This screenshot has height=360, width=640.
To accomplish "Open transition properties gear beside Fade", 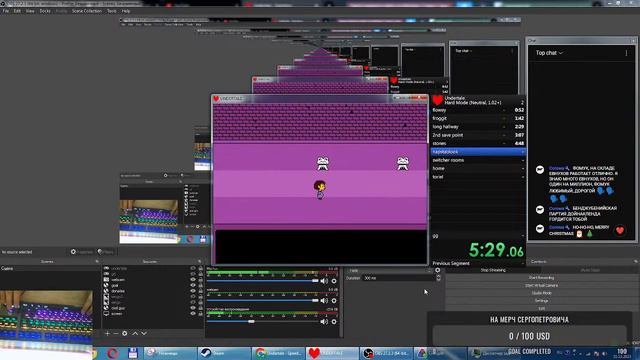I will (x=438, y=270).
